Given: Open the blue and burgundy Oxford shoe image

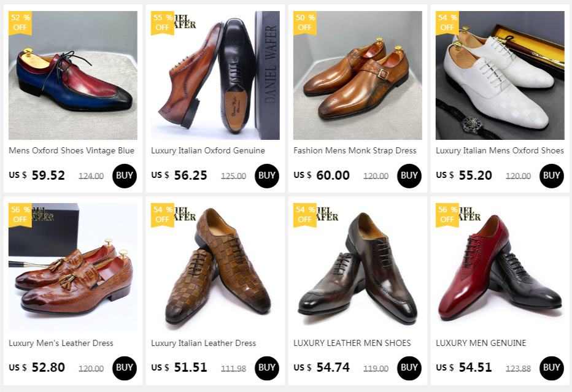Looking at the screenshot, I should pyautogui.click(x=73, y=75).
